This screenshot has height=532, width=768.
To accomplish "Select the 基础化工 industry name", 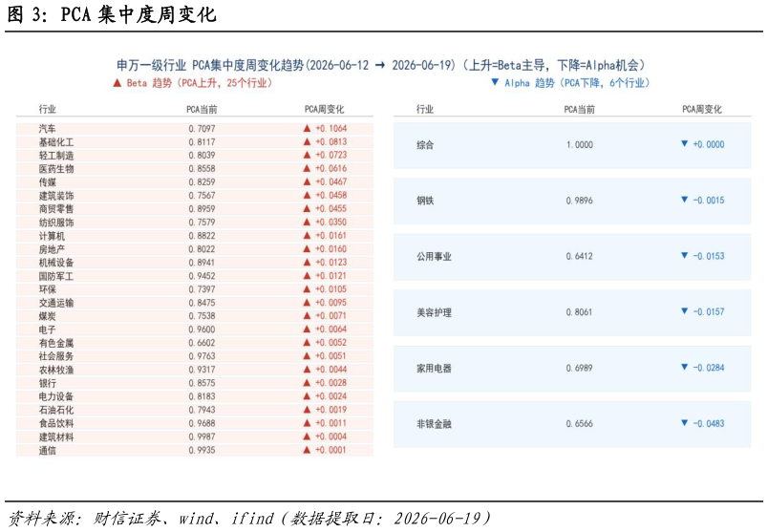I will [56, 142].
